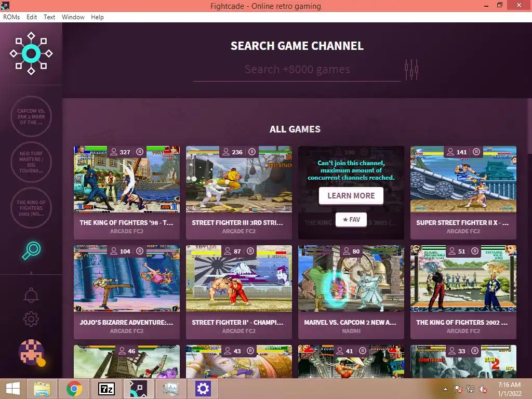This screenshot has width=532, height=399.
Task: Click the ranked R badge on Street Fighter II' Champion
Action: click(250, 251)
